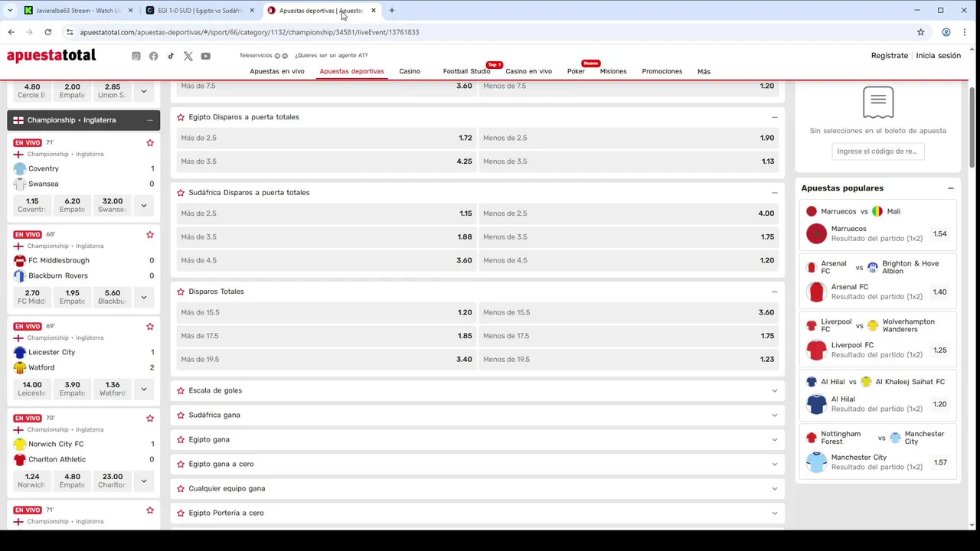This screenshot has height=551, width=980.
Task: Expand more odds for Middlesbrough vs Blackburn
Action: [143, 297]
